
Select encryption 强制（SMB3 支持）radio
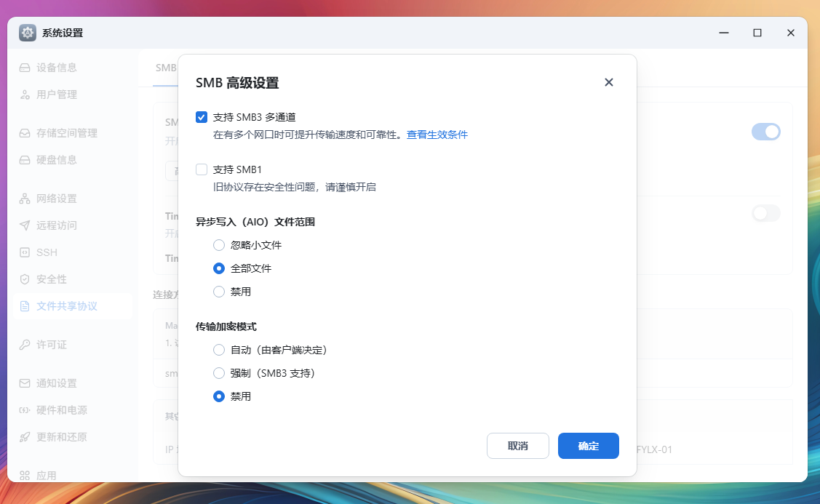click(x=219, y=373)
